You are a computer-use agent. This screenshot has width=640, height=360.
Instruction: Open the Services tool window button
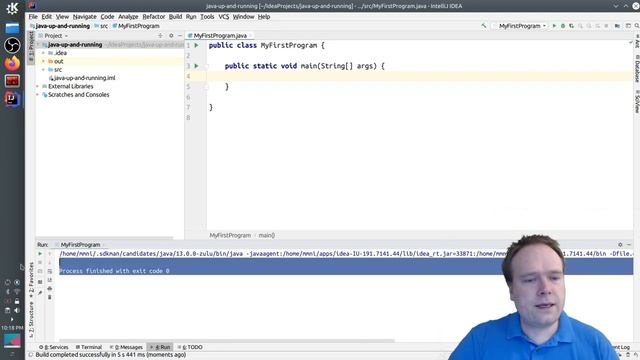pos(54,347)
